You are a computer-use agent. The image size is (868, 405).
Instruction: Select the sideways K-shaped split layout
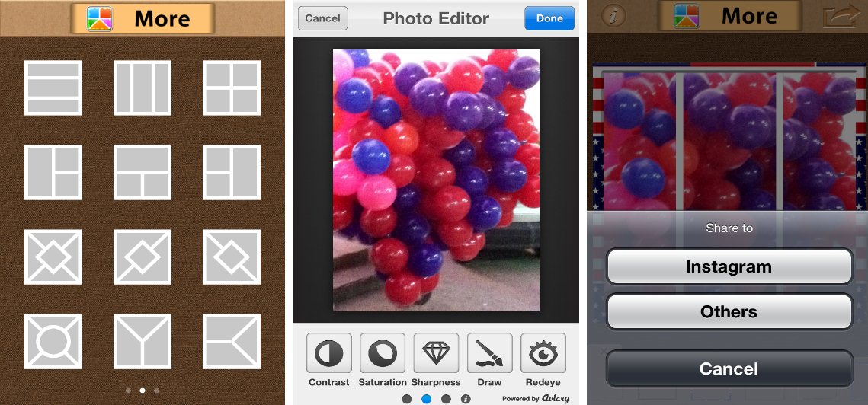tap(232, 341)
